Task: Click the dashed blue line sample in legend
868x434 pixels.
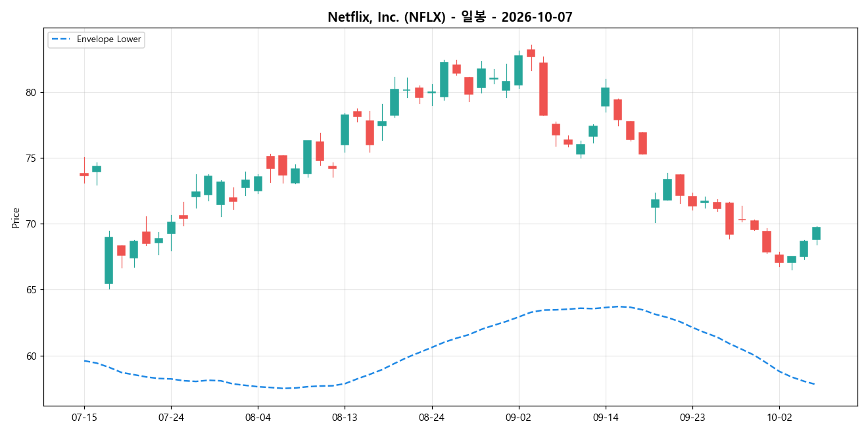Action: point(61,39)
